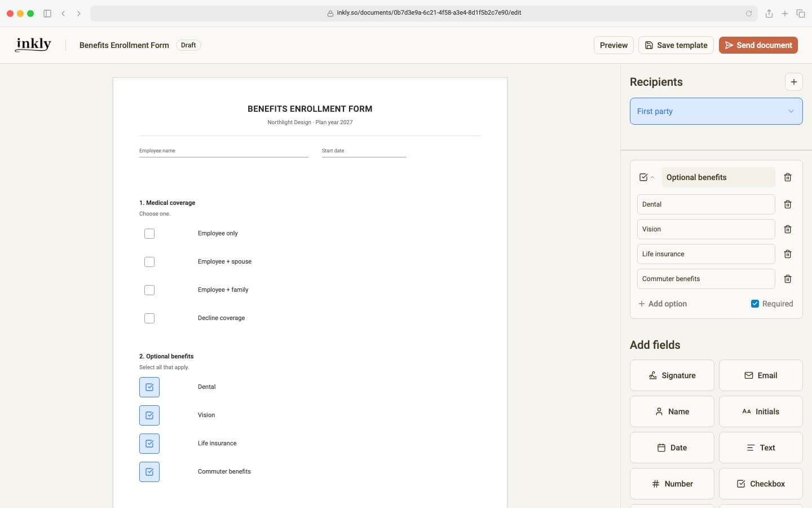Remove the Vision option
The width and height of the screenshot is (812, 508).
coord(788,229)
